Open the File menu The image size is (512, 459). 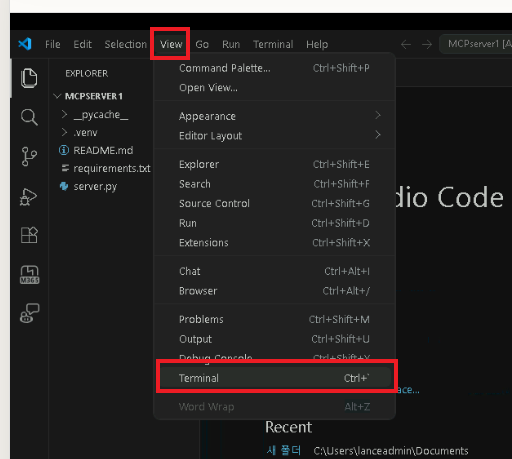53,44
